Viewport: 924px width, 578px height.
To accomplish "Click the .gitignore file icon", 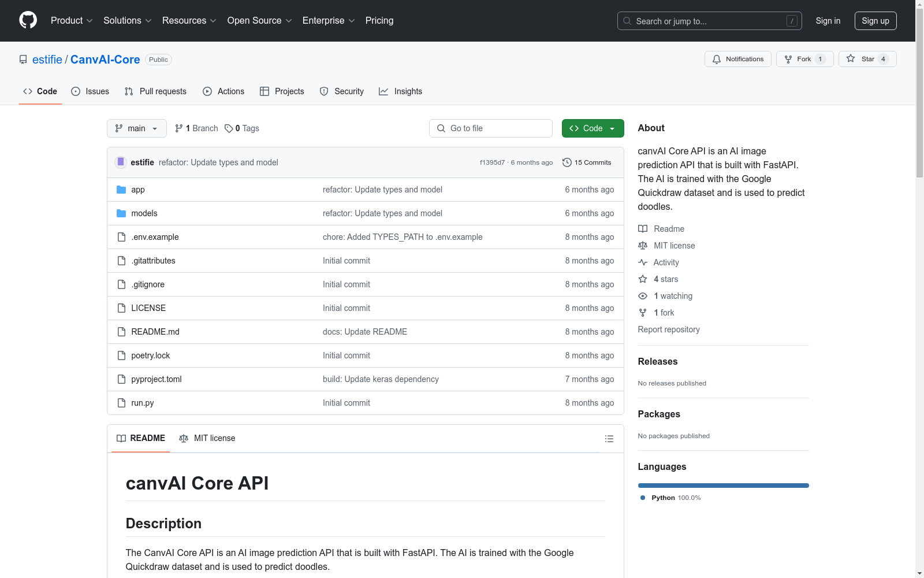I will pyautogui.click(x=121, y=284).
